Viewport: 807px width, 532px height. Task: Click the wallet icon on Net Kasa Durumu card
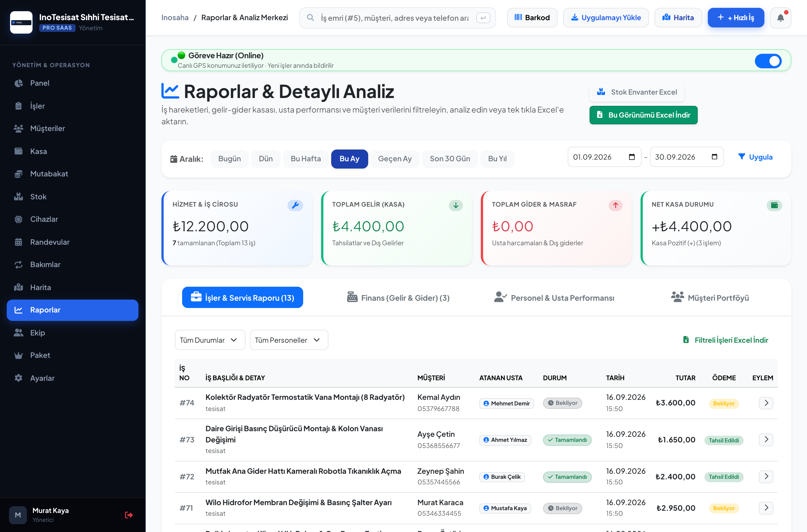[774, 205]
